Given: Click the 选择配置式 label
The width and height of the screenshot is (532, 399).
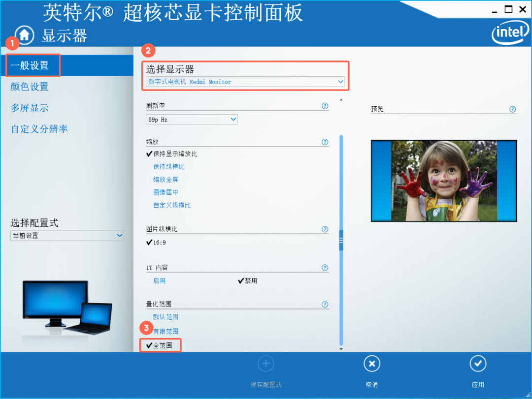Looking at the screenshot, I should point(34,223).
